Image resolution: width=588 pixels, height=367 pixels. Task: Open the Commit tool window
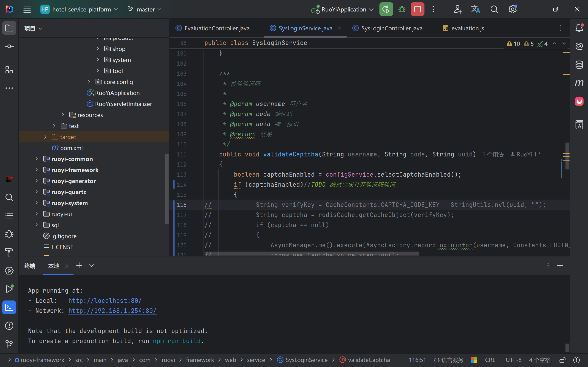point(9,46)
